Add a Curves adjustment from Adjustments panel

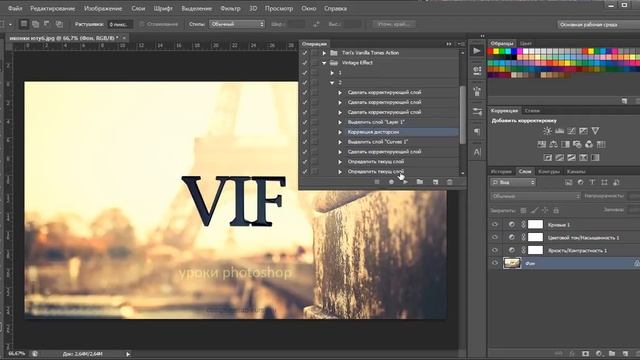tap(571, 131)
